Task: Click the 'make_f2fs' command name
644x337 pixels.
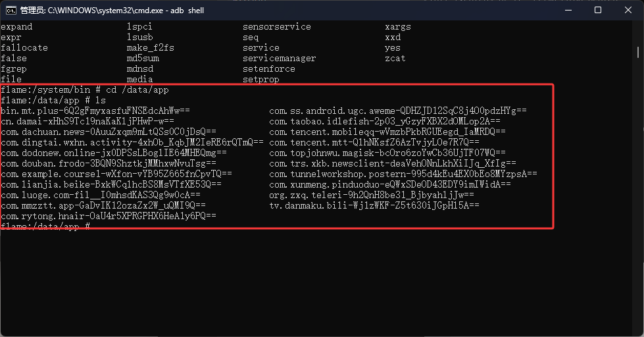Action: 151,47
